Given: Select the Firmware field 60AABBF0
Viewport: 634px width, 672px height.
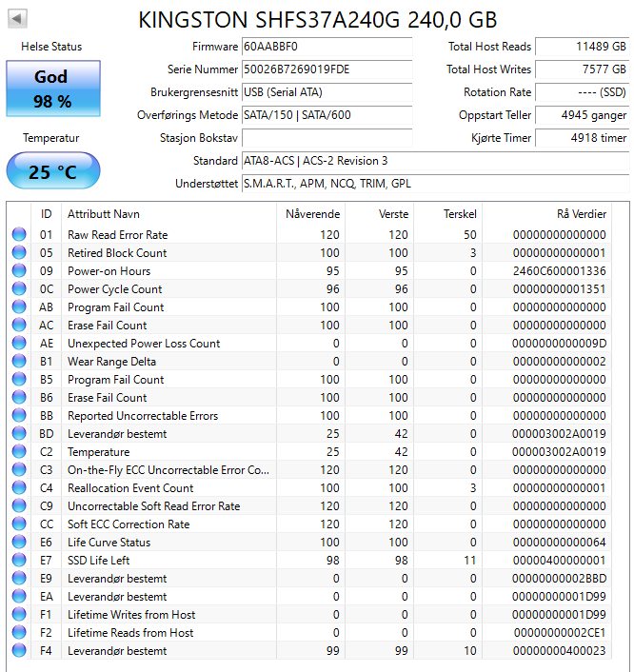Looking at the screenshot, I should [x=327, y=47].
